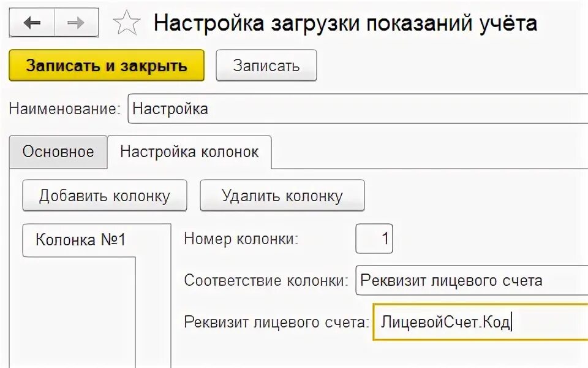Focus the «Наименование» text field

point(358,109)
